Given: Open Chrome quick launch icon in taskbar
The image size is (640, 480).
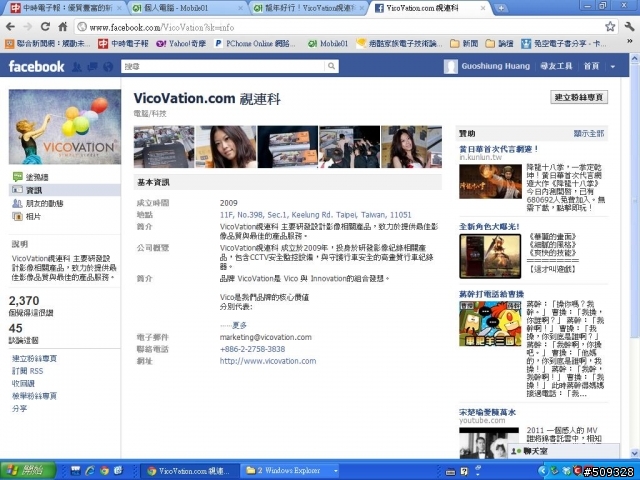Looking at the screenshot, I should (x=104, y=471).
